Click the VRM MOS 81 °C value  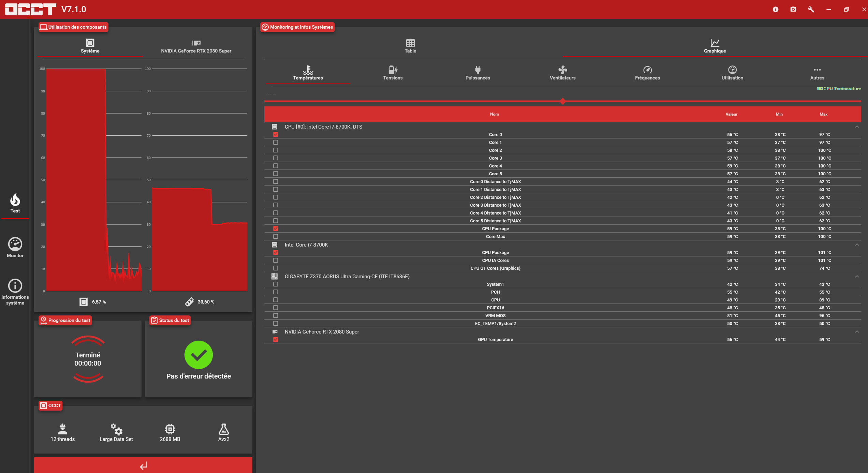[732, 316]
